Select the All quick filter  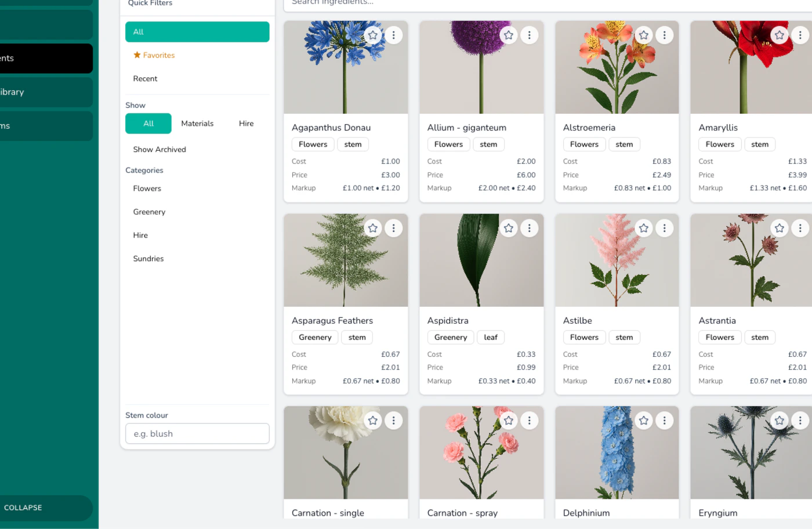tap(197, 32)
